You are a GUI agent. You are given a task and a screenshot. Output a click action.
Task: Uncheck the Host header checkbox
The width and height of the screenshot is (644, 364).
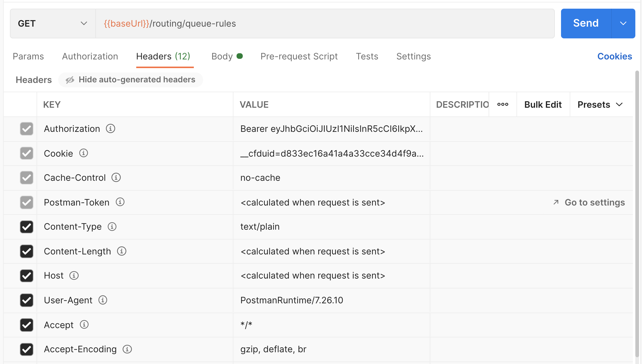(x=27, y=275)
